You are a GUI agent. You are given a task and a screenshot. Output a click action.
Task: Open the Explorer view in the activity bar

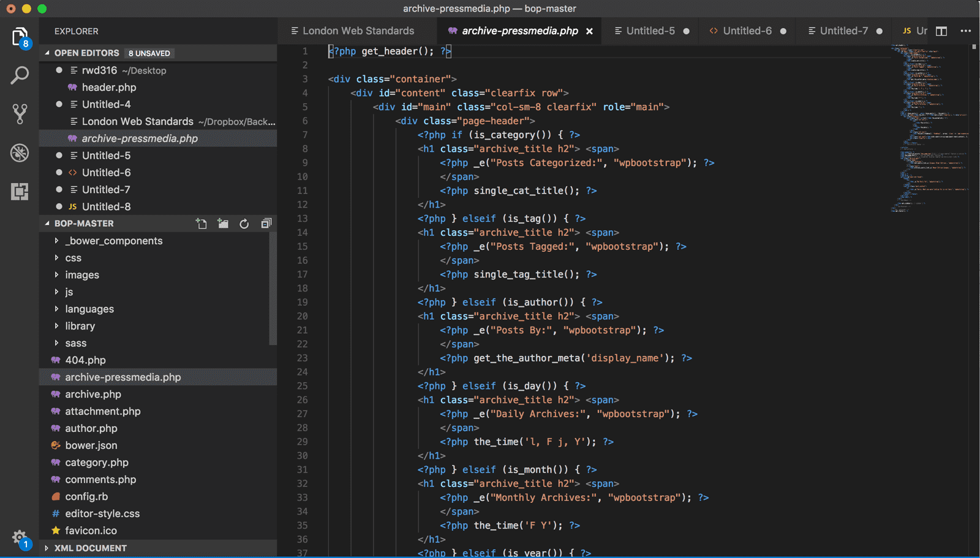tap(20, 37)
